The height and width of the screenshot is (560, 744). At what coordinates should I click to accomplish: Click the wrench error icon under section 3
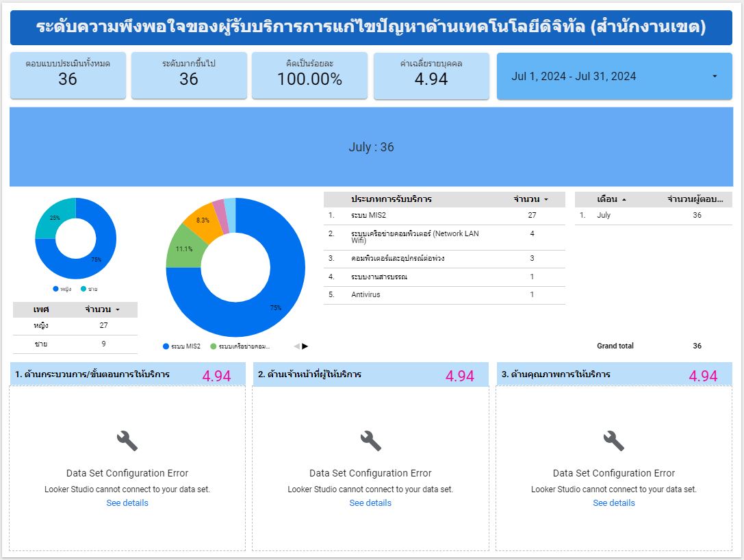pyautogui.click(x=613, y=441)
